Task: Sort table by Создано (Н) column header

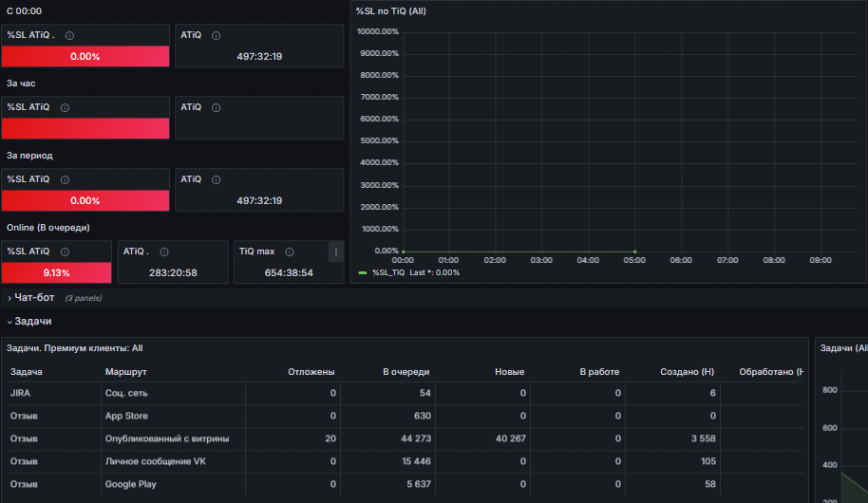Action: pos(687,372)
